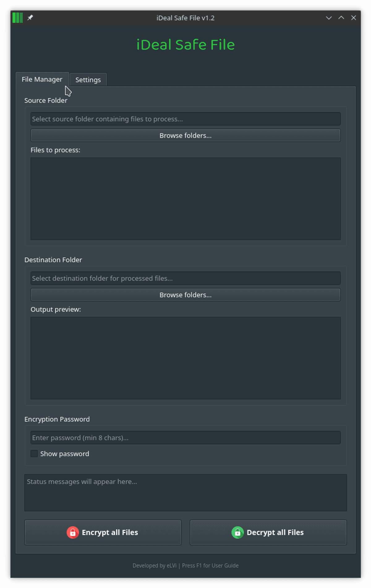This screenshot has height=588, width=371.
Task: Select the File Manager tab
Action: point(42,80)
